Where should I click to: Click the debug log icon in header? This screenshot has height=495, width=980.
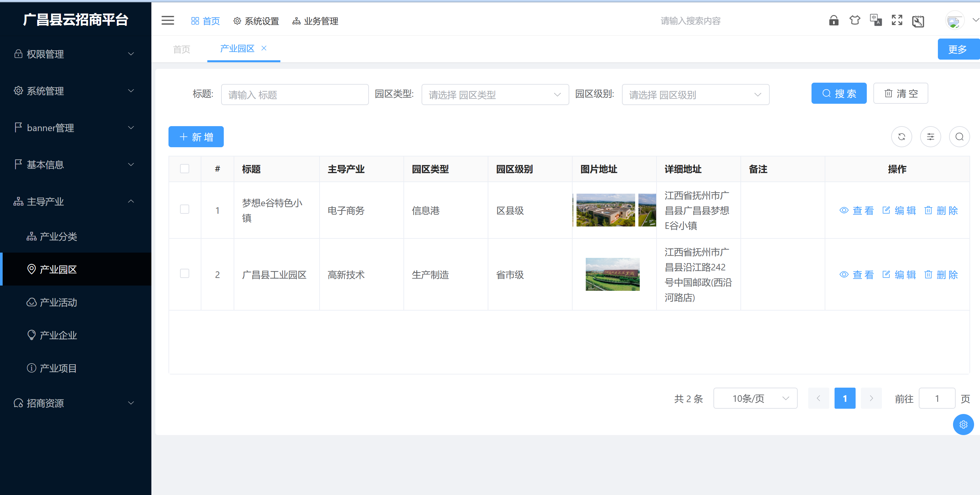click(x=918, y=21)
